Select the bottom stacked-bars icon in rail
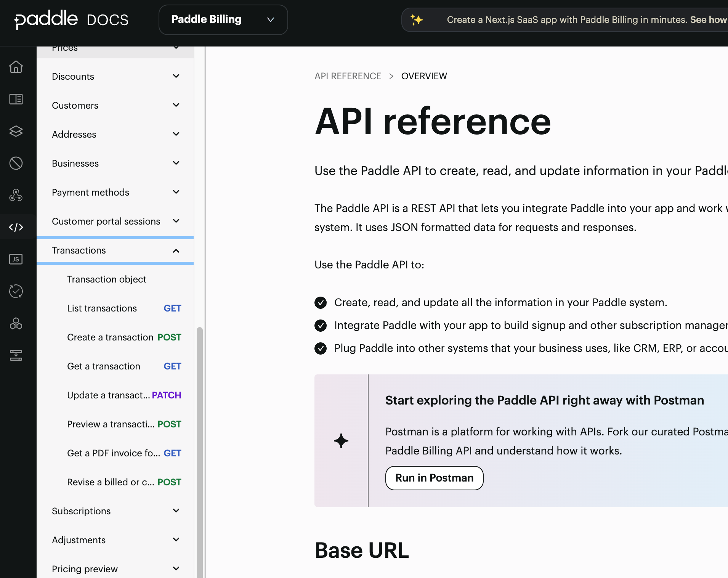The width and height of the screenshot is (728, 578). [x=16, y=355]
